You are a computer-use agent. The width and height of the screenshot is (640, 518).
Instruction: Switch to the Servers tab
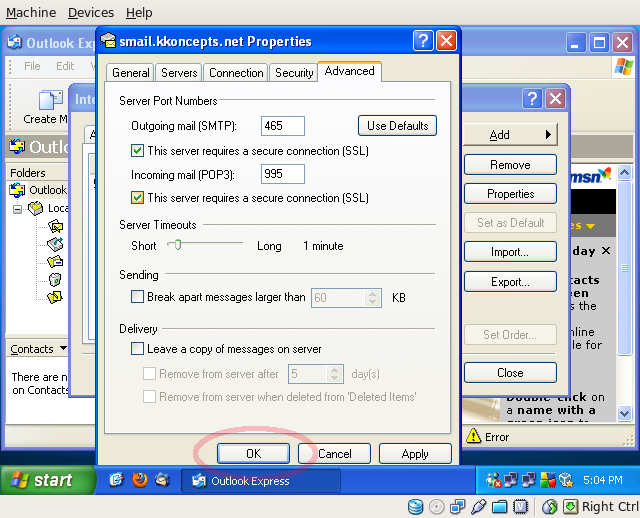point(179,73)
